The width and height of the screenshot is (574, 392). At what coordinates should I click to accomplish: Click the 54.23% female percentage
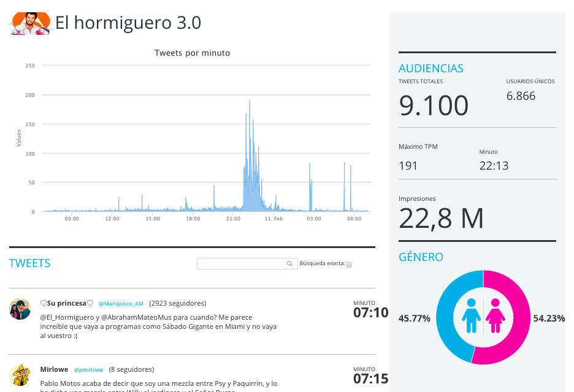click(x=549, y=318)
